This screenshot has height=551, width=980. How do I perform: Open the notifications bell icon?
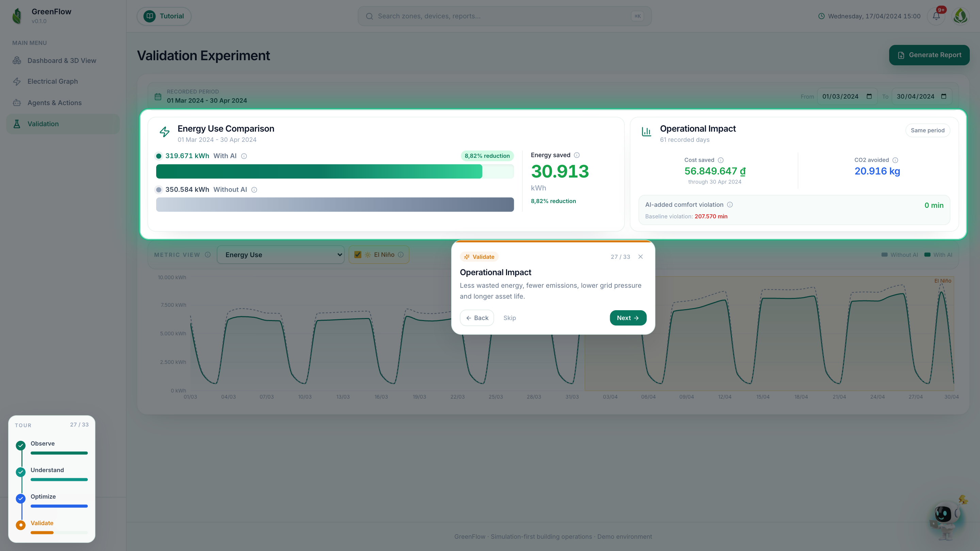(936, 16)
